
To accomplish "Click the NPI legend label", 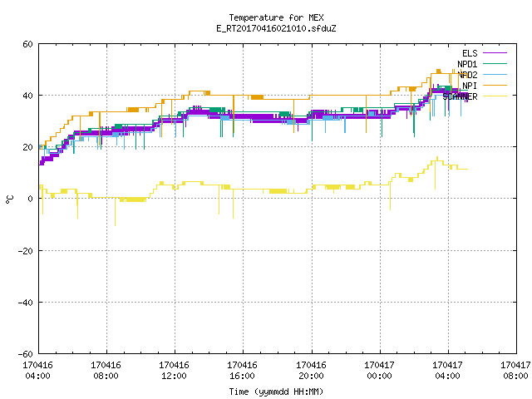I will pos(470,86).
